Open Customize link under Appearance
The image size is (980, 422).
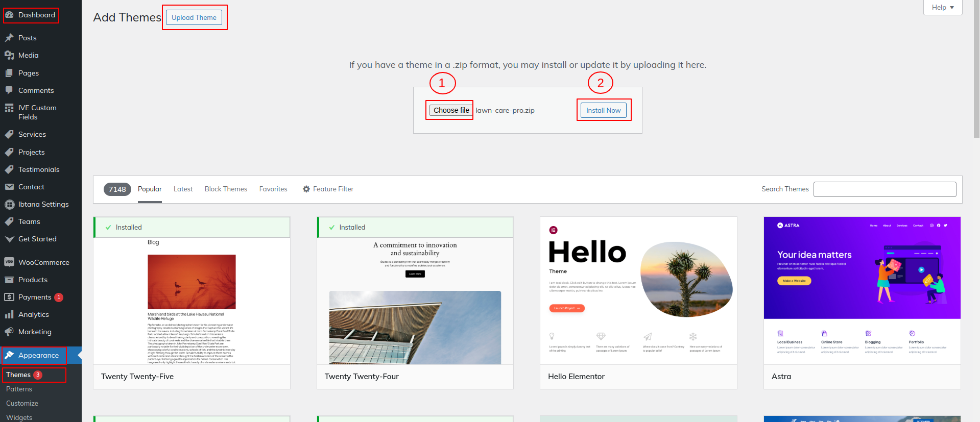click(22, 403)
